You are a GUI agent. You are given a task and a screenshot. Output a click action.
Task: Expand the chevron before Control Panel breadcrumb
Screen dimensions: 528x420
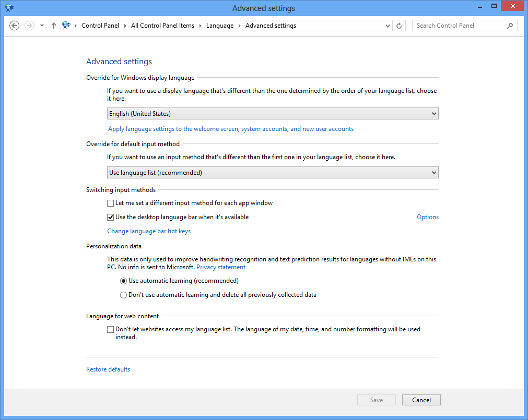point(76,26)
